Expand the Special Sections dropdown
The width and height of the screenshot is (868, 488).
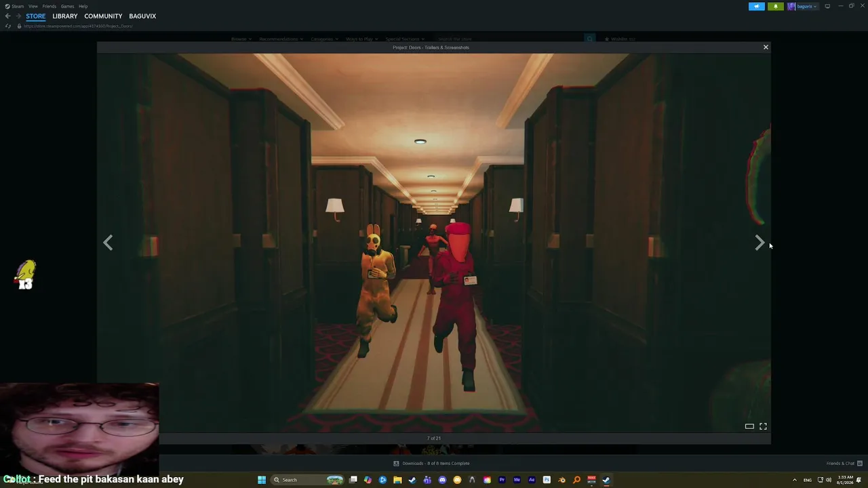[x=405, y=39]
